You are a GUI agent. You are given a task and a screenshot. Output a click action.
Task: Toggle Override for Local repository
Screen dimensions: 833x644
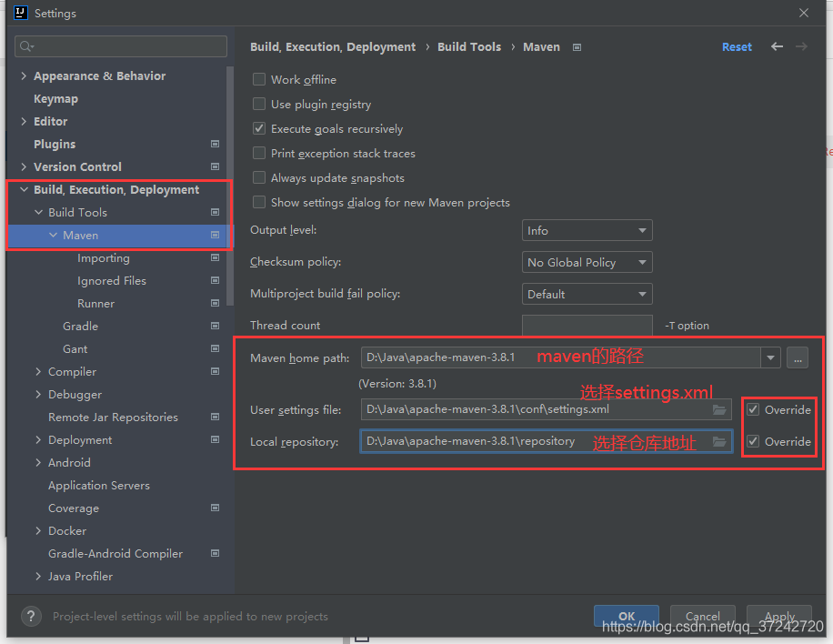753,441
